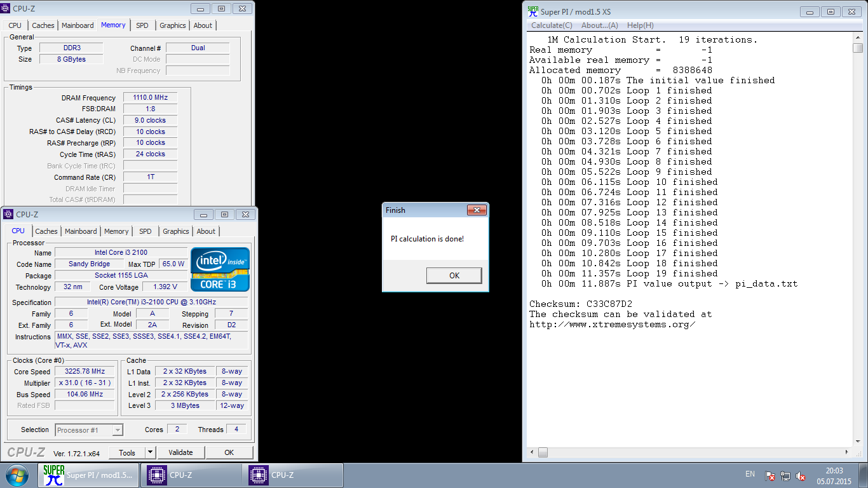Click the Specification field i3-2100 CPU @ 3.10GHz
This screenshot has height=488, width=868.
pos(152,302)
